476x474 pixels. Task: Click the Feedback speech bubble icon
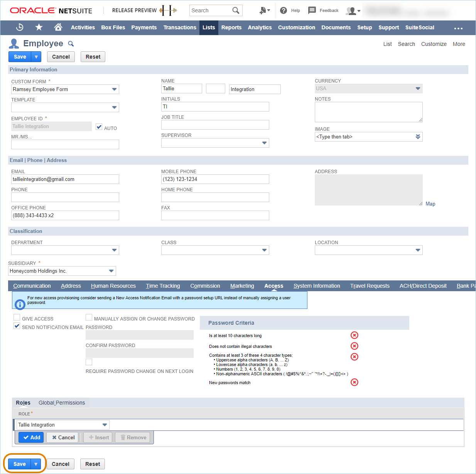(x=312, y=10)
